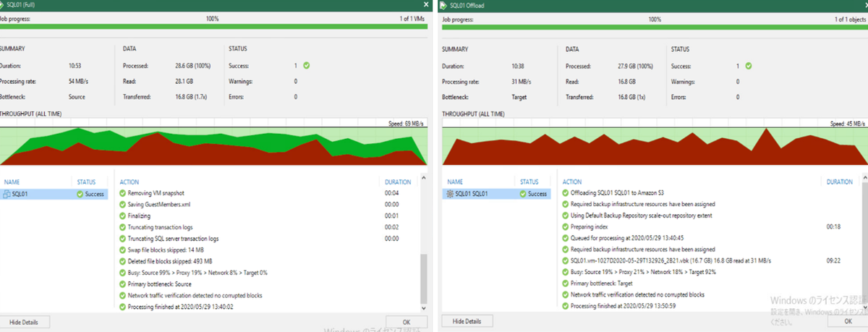The width and height of the screenshot is (868, 332).
Task: Click the "54 MB/s" processing rate value
Action: click(78, 81)
